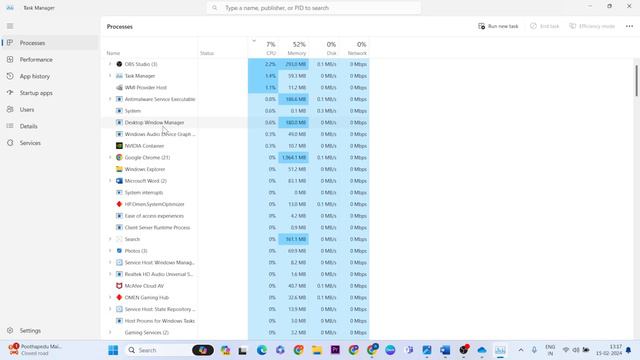Expand the Microsoft Word (2) group
This screenshot has width=640, height=360.
pos(109,181)
